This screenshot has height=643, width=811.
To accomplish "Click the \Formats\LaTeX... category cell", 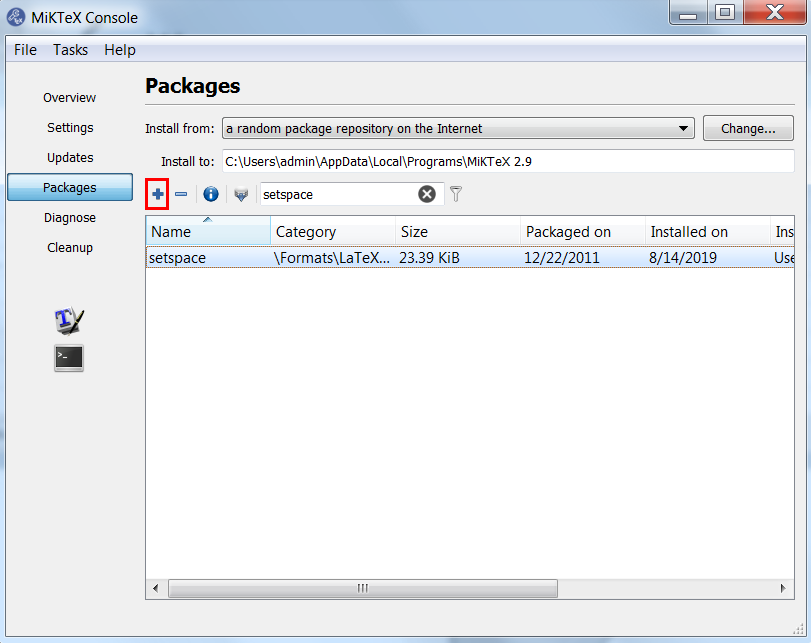I will (x=332, y=258).
